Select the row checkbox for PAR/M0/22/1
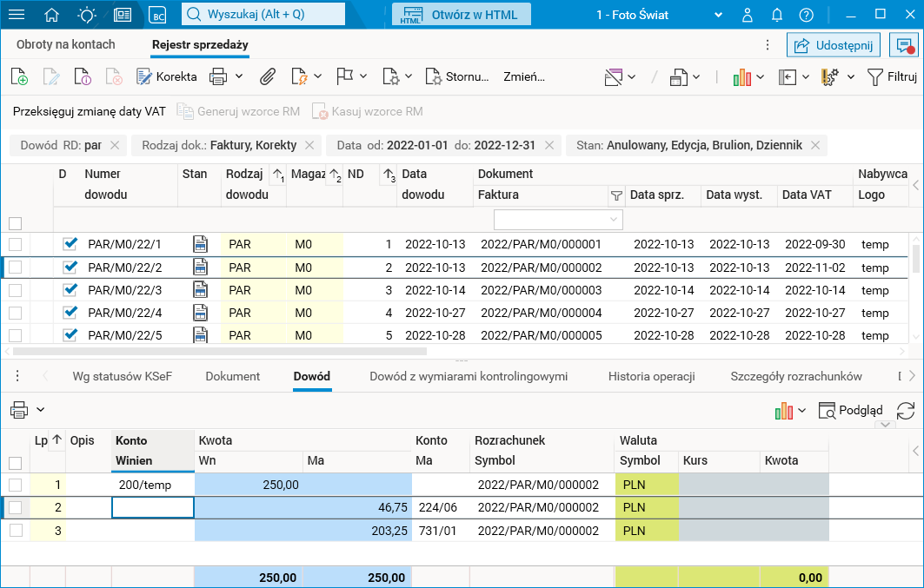Viewport: 924px width, 588px height. 15,245
